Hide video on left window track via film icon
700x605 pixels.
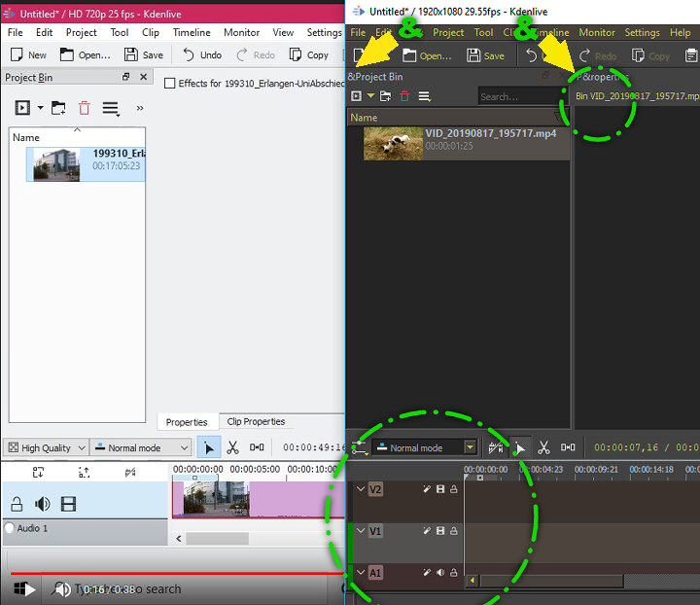(68, 504)
